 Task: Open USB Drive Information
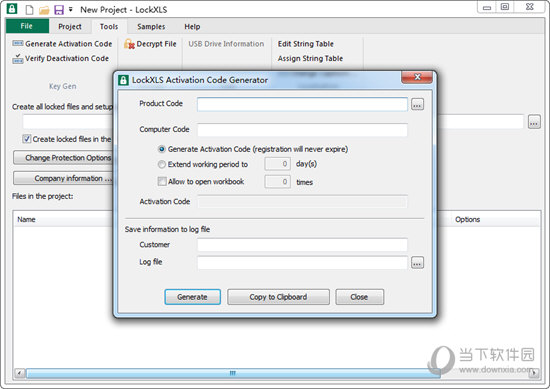(x=226, y=44)
